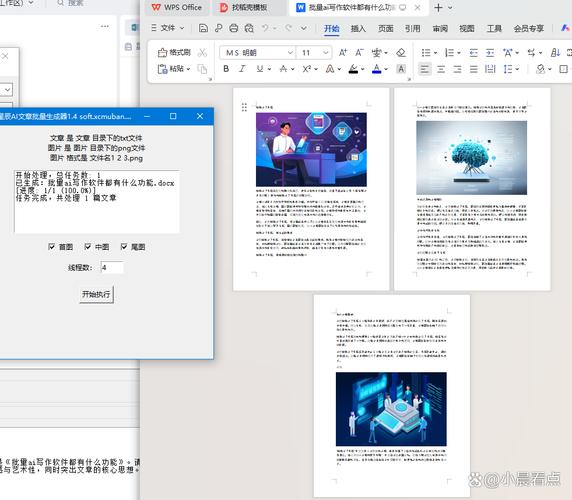Screen dimensions: 572x500
Task: Click the numbered list icon
Action: point(449,53)
